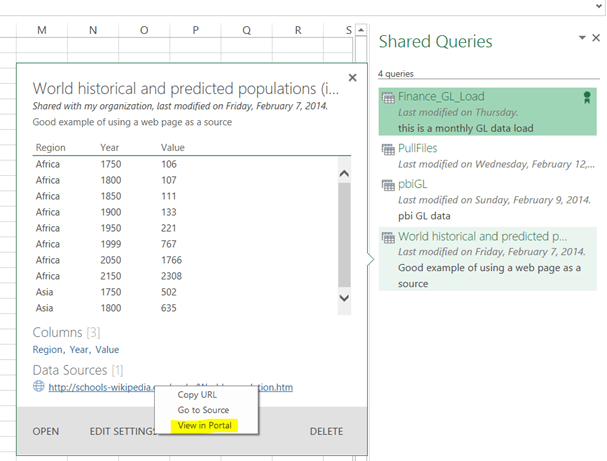Click the certified ribbon badge on Finance_GL_Load
607x461 pixels.
pyautogui.click(x=588, y=97)
